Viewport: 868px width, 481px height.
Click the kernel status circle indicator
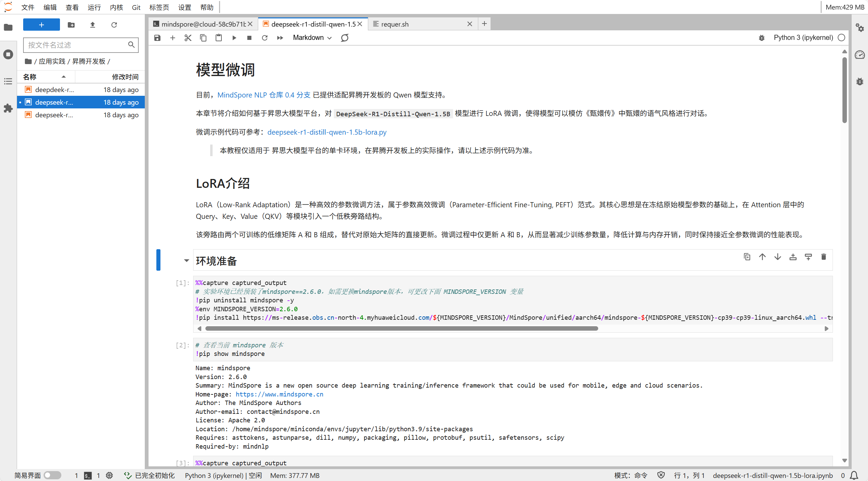(x=841, y=38)
